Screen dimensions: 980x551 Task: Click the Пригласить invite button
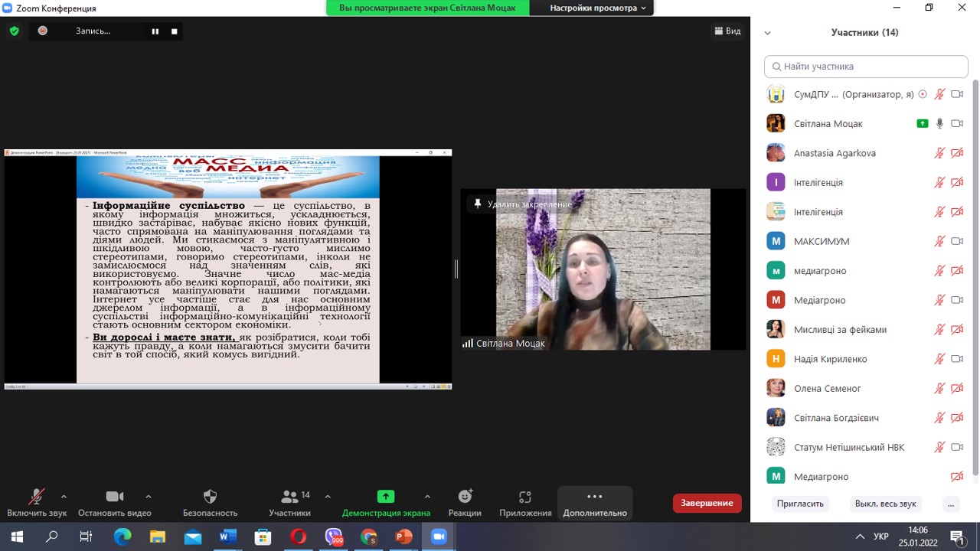click(800, 504)
